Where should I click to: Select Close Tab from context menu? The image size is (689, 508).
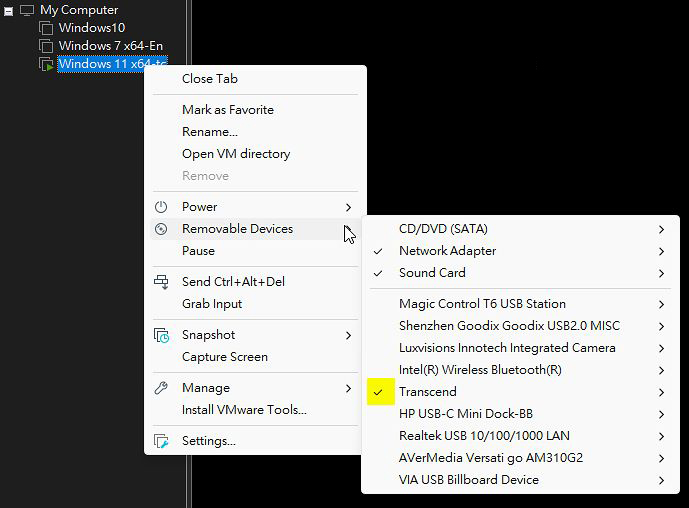pos(209,79)
